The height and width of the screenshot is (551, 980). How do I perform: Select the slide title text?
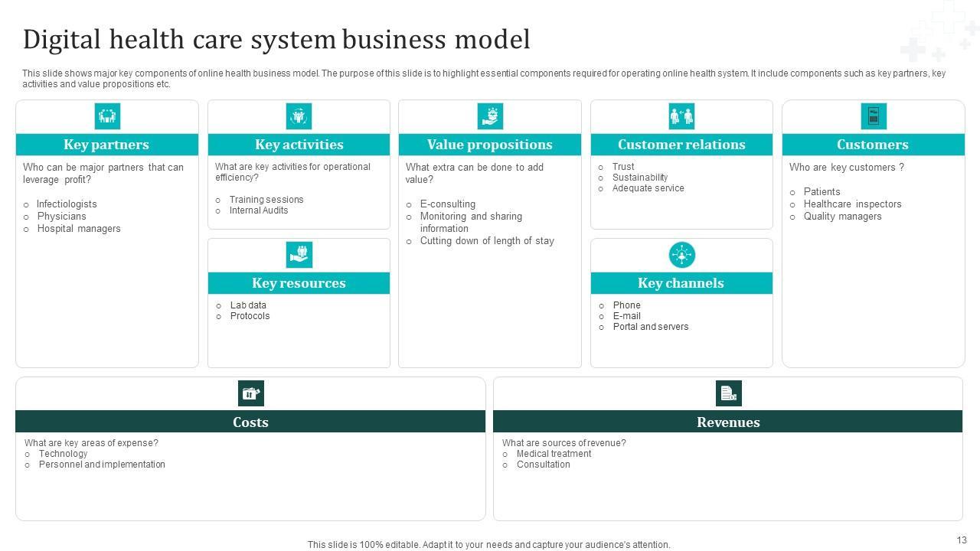pyautogui.click(x=276, y=39)
